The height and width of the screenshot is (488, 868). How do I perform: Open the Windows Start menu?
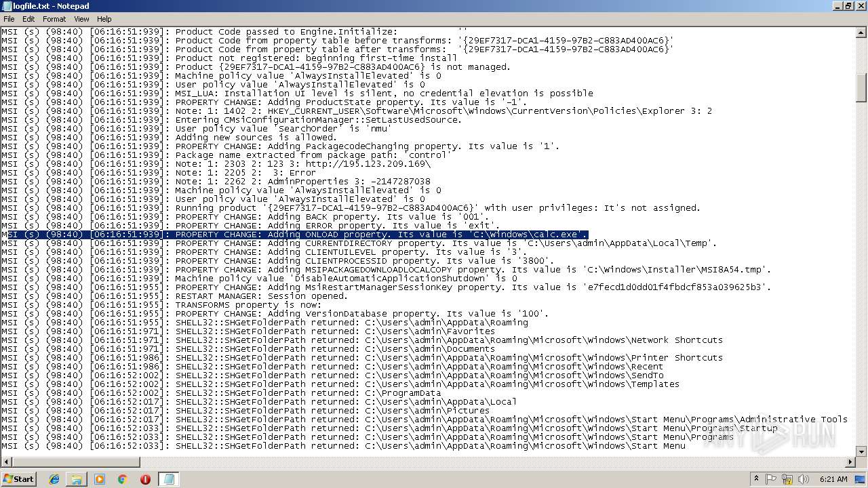18,479
